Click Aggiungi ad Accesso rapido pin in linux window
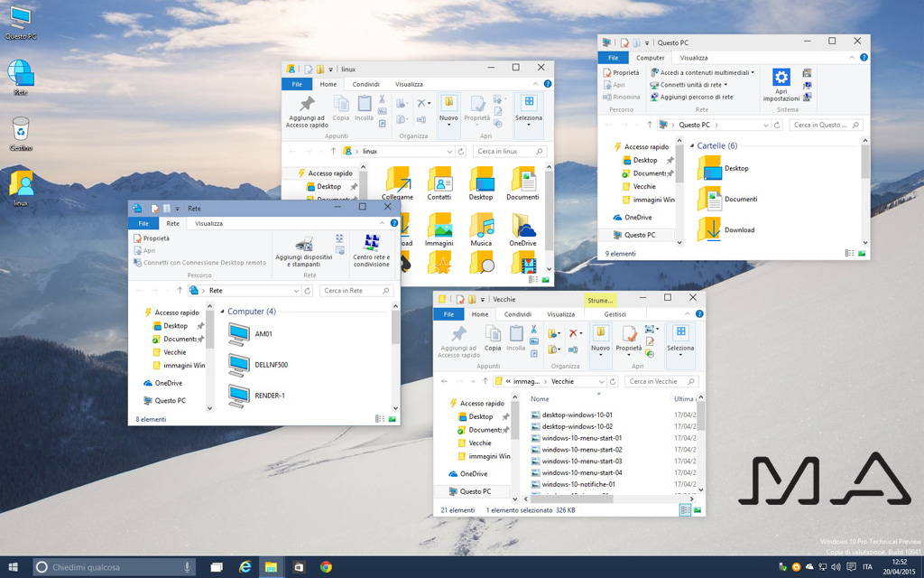 307,111
